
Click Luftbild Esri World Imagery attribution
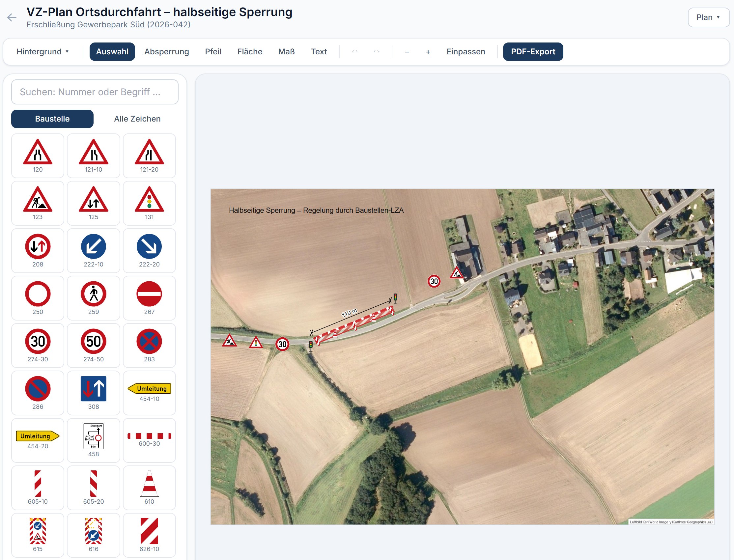point(671,522)
